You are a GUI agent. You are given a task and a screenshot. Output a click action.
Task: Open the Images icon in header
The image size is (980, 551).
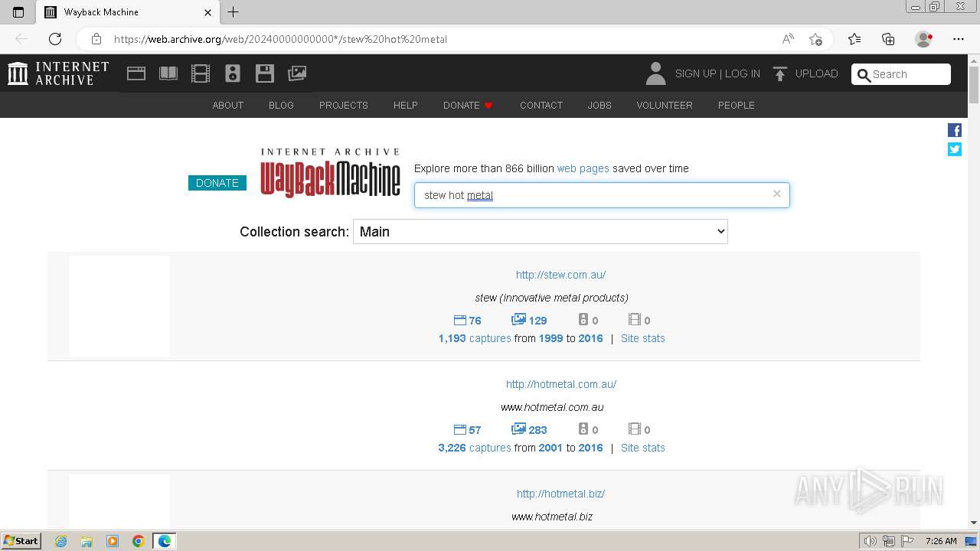click(x=297, y=73)
